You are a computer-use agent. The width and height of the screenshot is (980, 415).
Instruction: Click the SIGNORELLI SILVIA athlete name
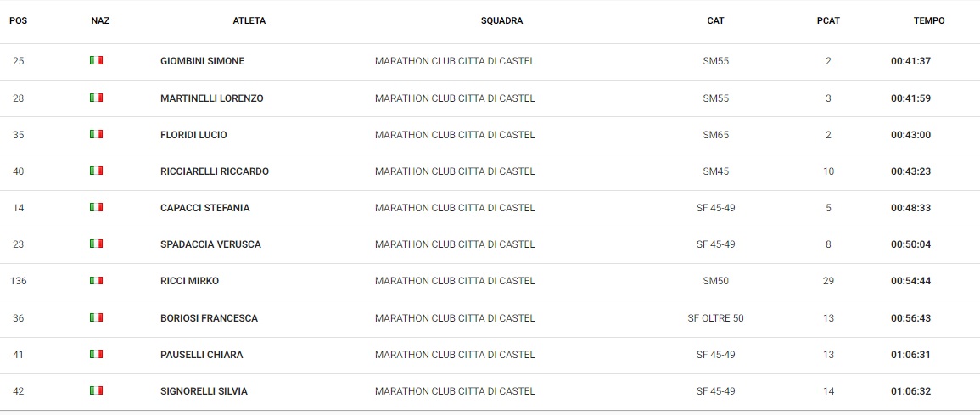(204, 391)
